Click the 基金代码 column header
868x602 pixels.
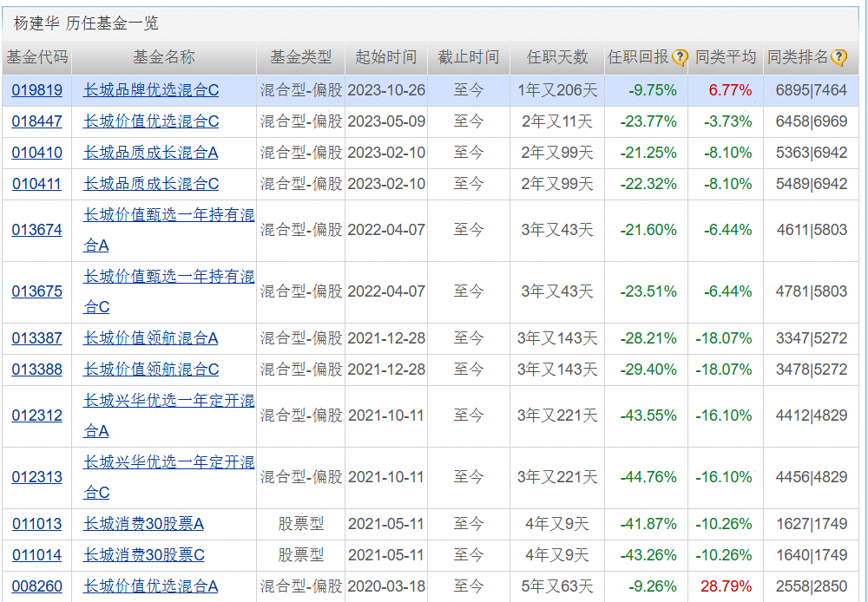(x=40, y=56)
